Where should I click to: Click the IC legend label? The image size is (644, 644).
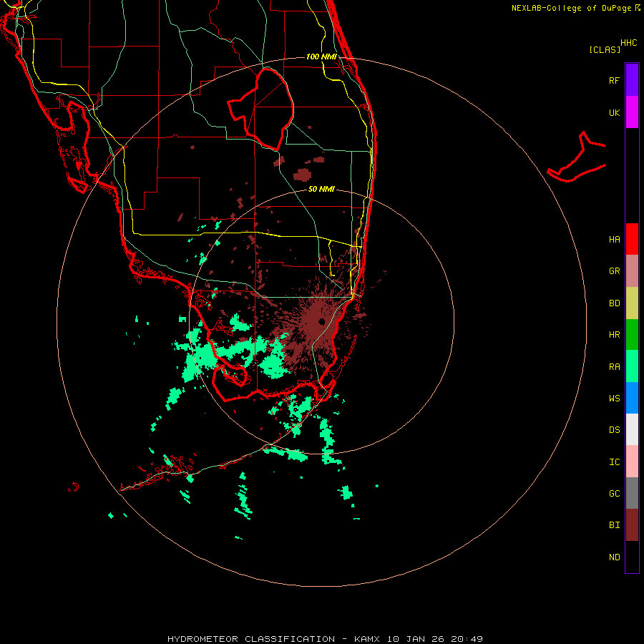pos(614,462)
